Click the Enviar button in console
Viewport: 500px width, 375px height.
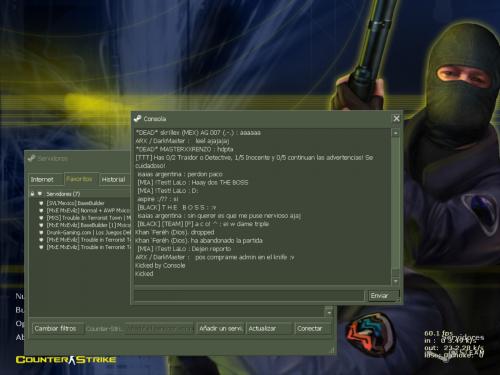click(x=383, y=296)
